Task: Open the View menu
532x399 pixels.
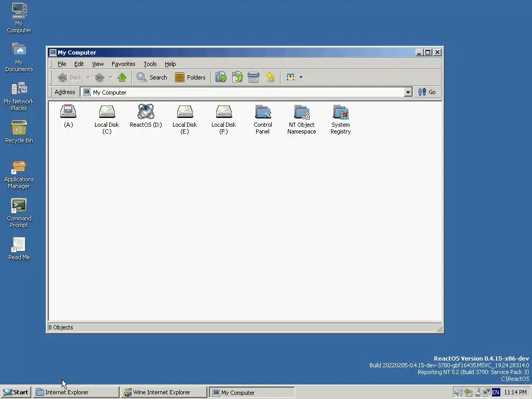Action: point(98,64)
